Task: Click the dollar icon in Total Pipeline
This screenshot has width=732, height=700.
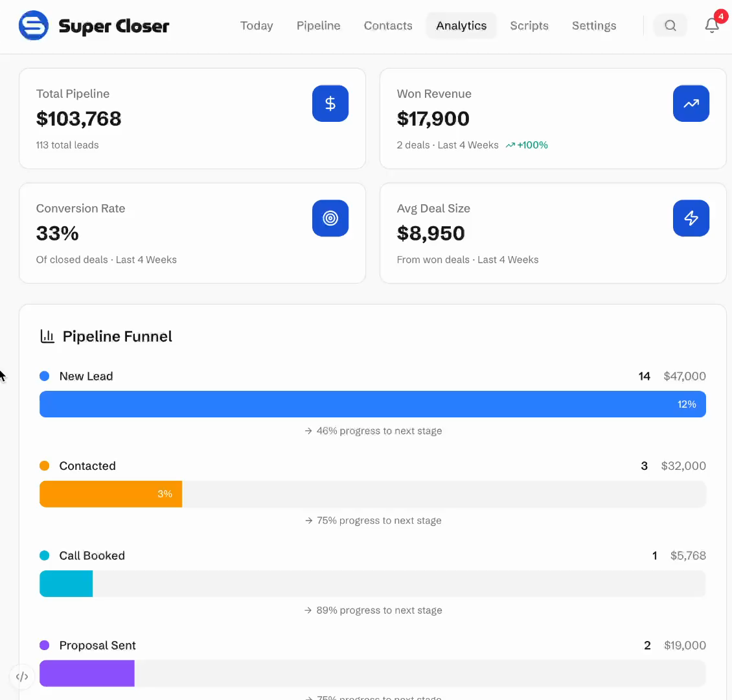Action: click(330, 104)
